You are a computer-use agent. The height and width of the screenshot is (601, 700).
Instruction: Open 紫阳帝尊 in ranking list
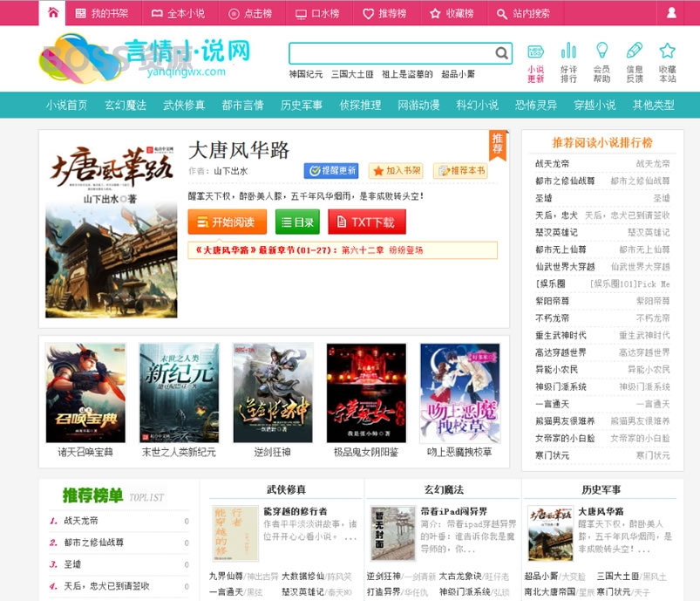552,301
